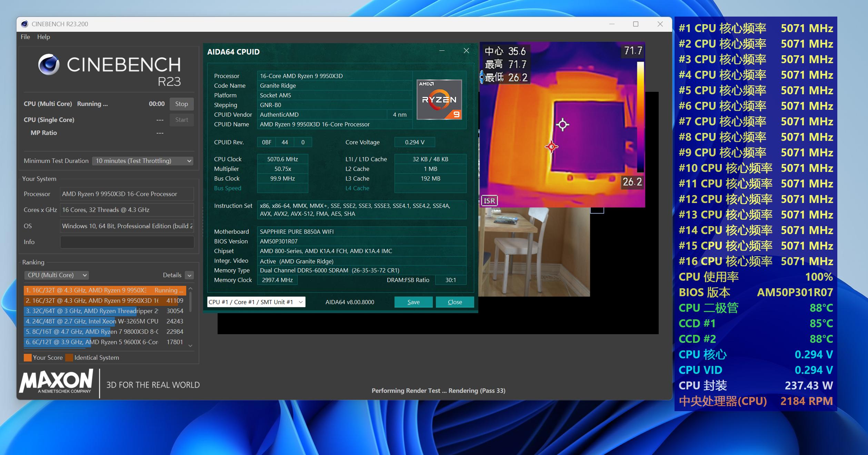This screenshot has width=868, height=455.
Task: Select the Intel Xeon W-3265M ranking row
Action: click(105, 321)
